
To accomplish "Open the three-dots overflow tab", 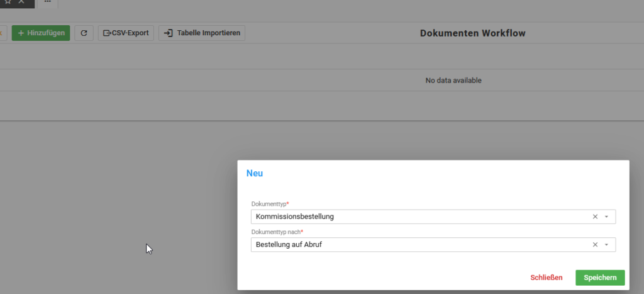I will pyautogui.click(x=48, y=2).
